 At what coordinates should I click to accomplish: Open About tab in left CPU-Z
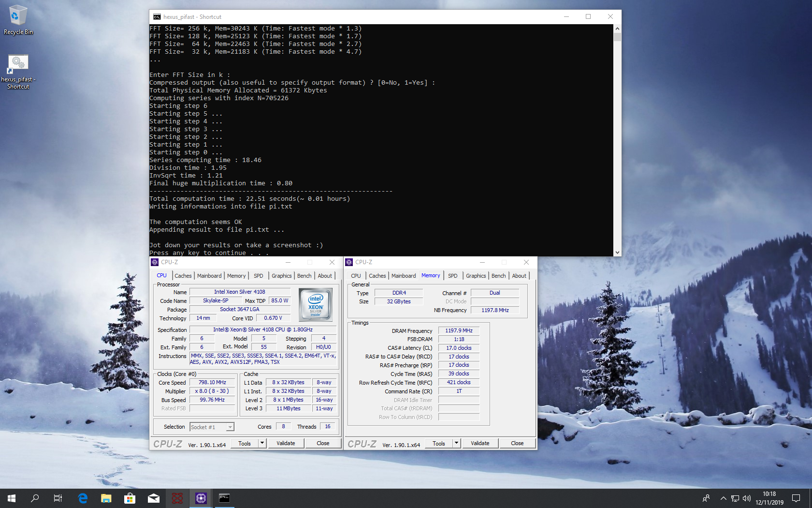(x=325, y=276)
